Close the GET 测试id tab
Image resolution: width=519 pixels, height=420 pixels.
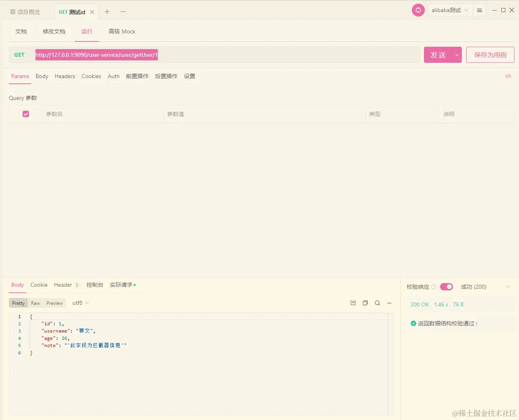pyautogui.click(x=92, y=12)
